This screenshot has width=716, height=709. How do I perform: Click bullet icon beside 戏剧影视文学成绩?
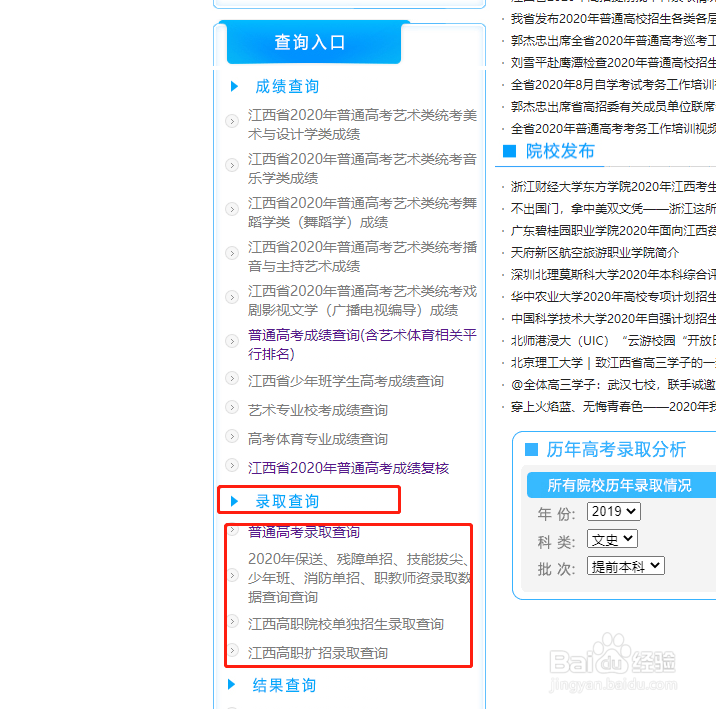tap(232, 297)
